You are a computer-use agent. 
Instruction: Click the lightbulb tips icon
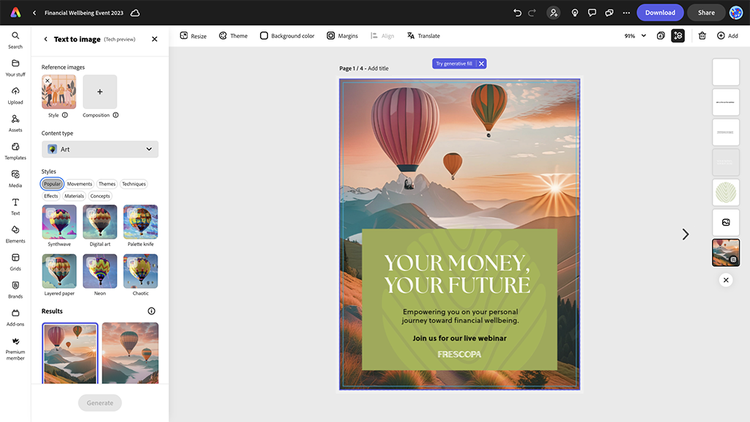574,13
